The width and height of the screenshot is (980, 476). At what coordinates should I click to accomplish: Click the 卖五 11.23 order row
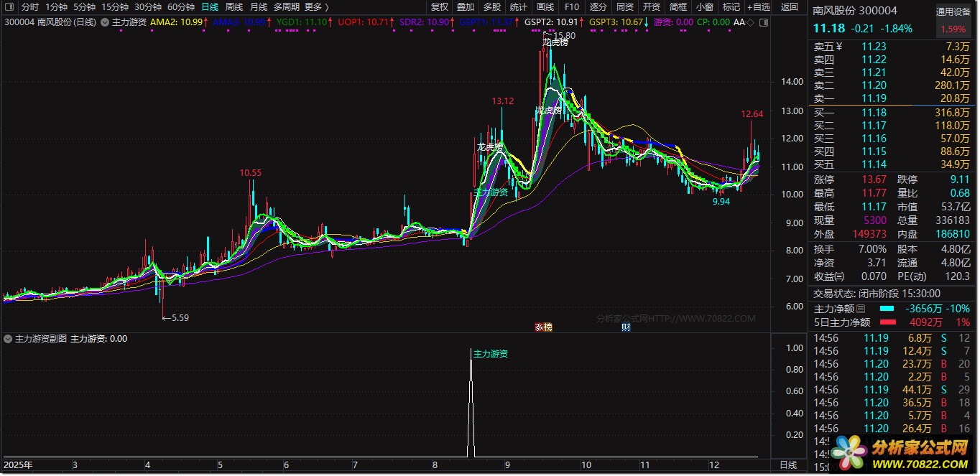point(892,47)
